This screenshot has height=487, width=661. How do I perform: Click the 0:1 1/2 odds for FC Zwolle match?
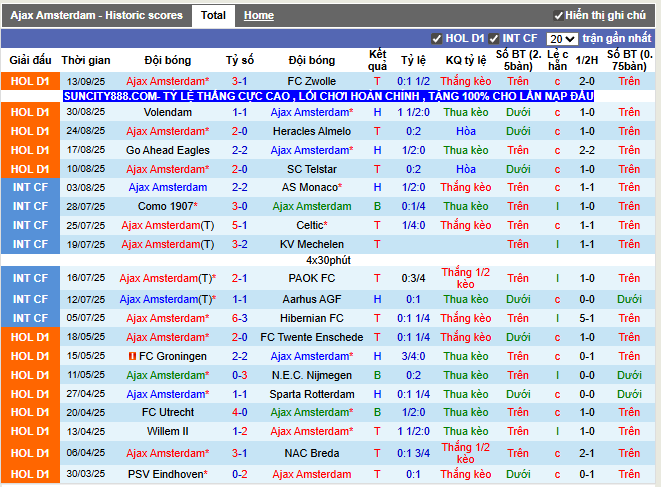point(413,81)
